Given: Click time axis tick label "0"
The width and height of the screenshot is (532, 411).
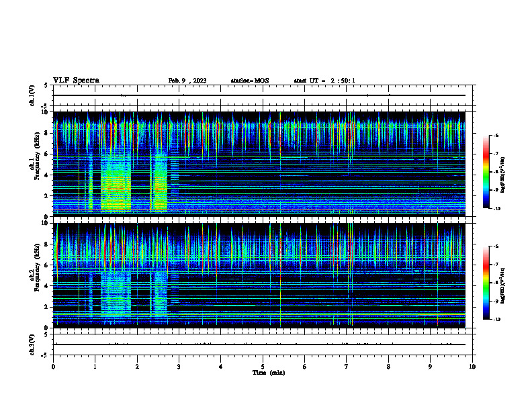Looking at the screenshot, I should click(53, 367).
